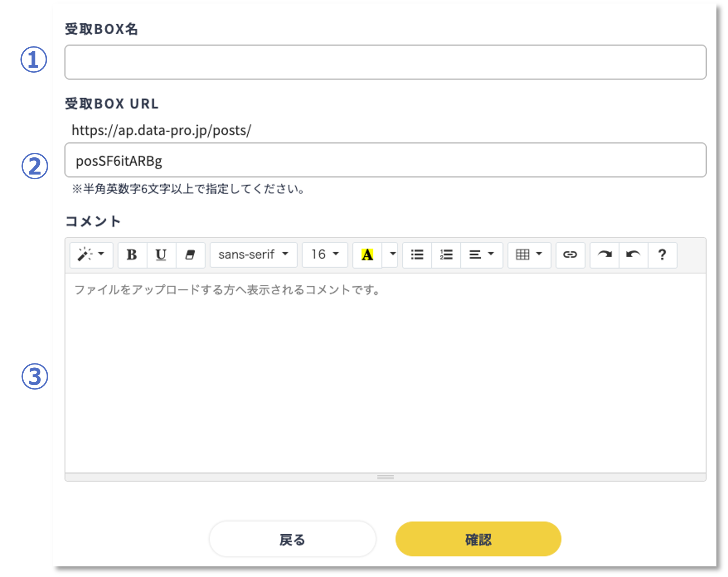Click the comment editor text area
The image size is (728, 577).
pos(385,372)
